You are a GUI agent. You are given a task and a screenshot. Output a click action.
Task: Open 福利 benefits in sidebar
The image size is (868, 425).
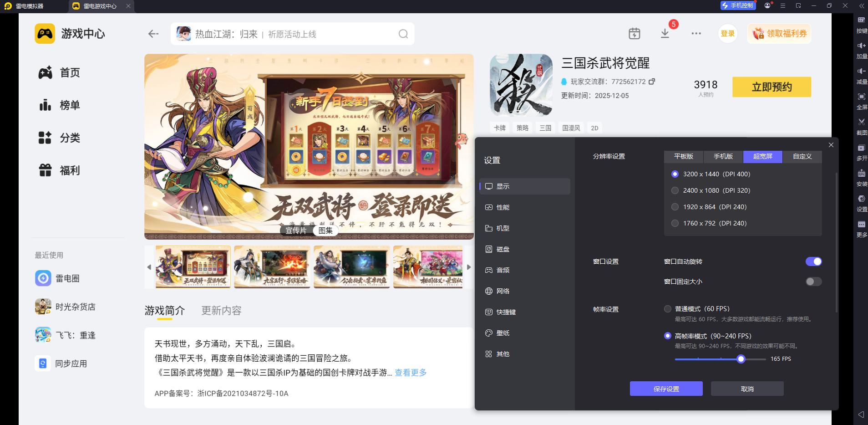59,170
